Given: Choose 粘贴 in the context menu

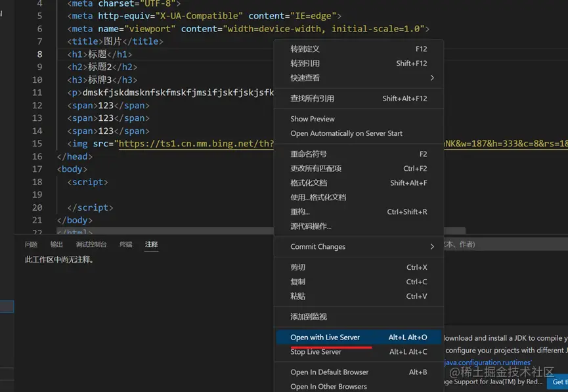Looking at the screenshot, I should point(359,296).
